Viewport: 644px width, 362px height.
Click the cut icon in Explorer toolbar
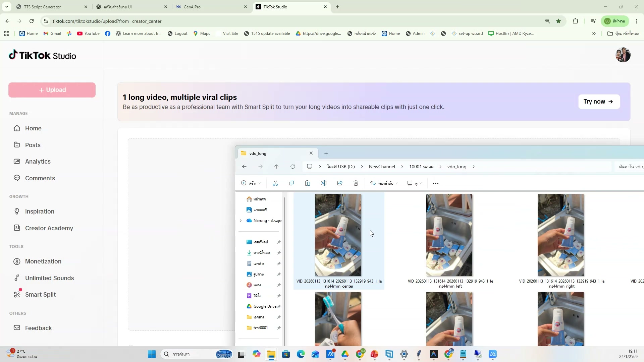point(275,183)
